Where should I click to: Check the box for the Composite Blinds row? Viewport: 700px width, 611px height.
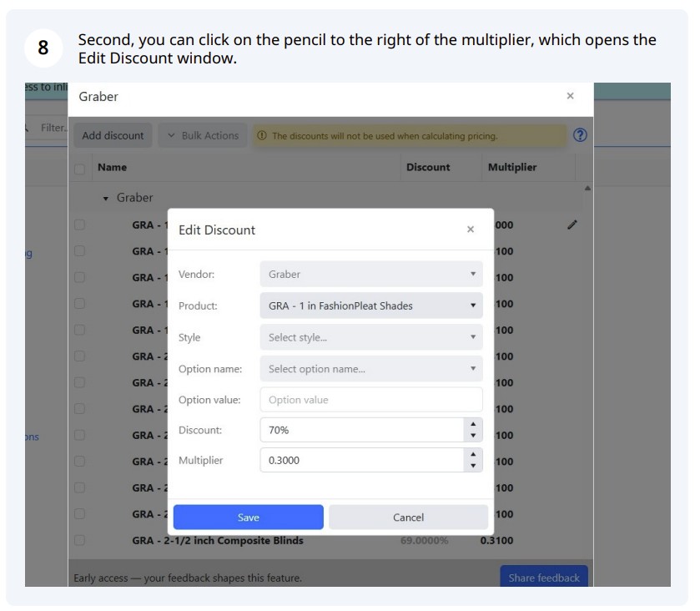pyautogui.click(x=79, y=540)
